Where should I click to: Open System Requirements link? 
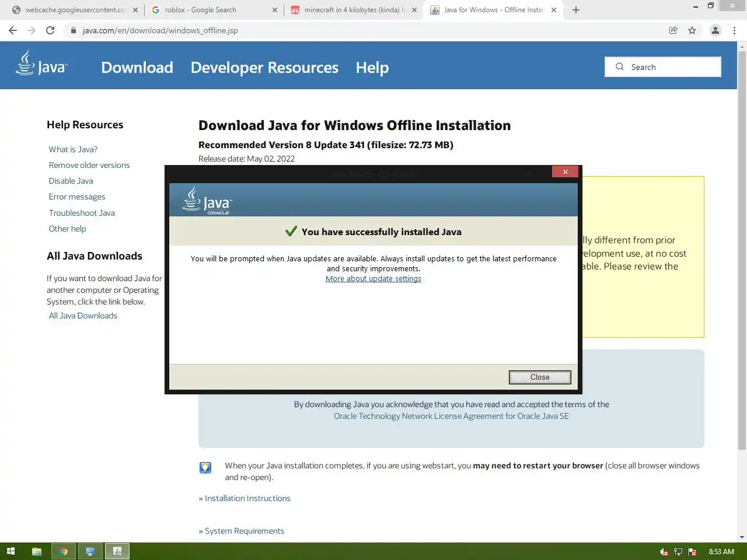(x=245, y=531)
